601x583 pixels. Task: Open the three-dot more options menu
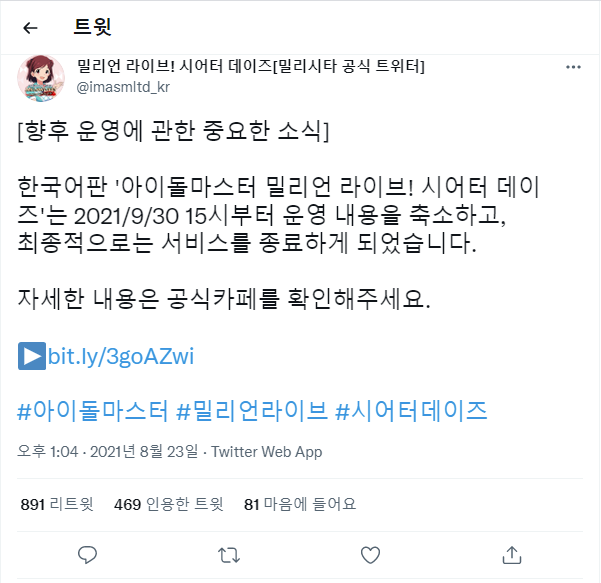click(x=573, y=67)
